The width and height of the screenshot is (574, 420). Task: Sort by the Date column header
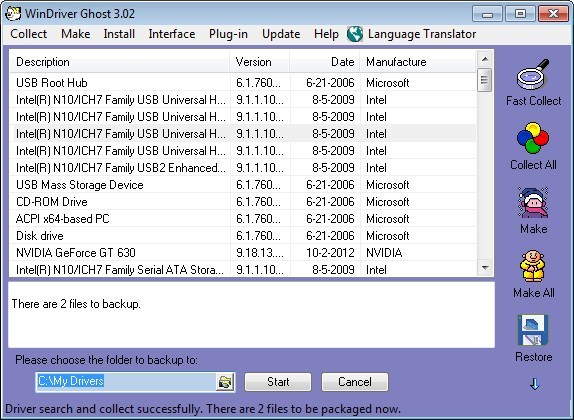[x=325, y=62]
